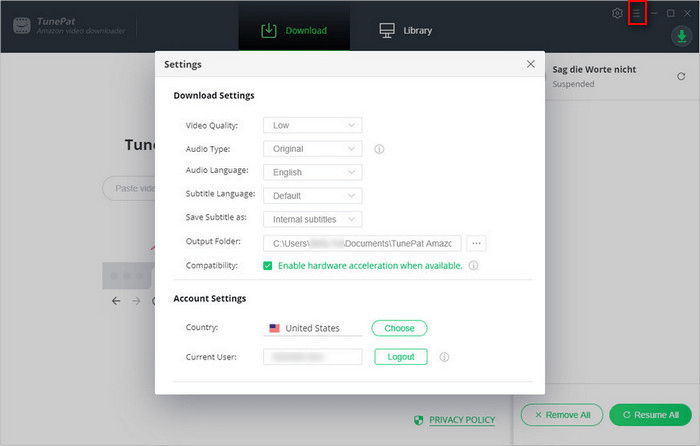Viewport: 700px width, 446px height.
Task: Open the gear settings icon in title bar
Action: (617, 13)
